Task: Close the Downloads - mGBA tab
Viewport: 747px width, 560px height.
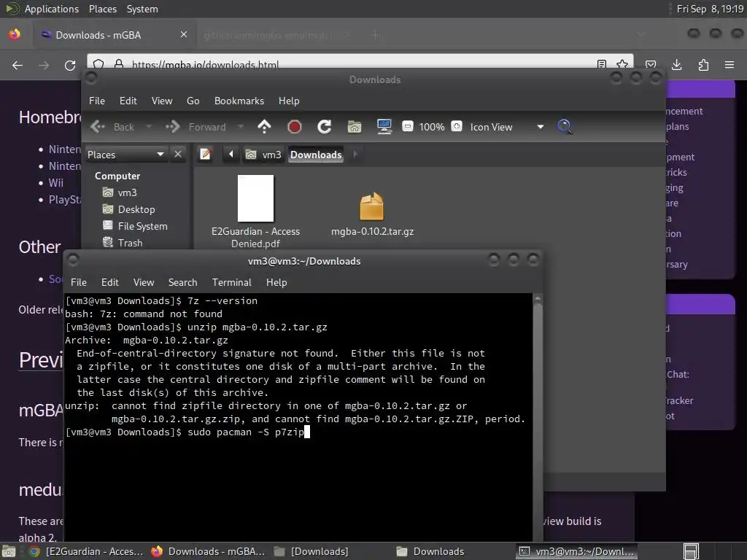Action: [x=184, y=34]
